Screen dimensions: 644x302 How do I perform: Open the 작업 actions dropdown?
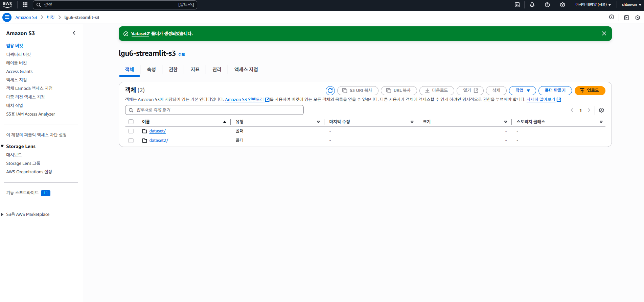pyautogui.click(x=523, y=91)
